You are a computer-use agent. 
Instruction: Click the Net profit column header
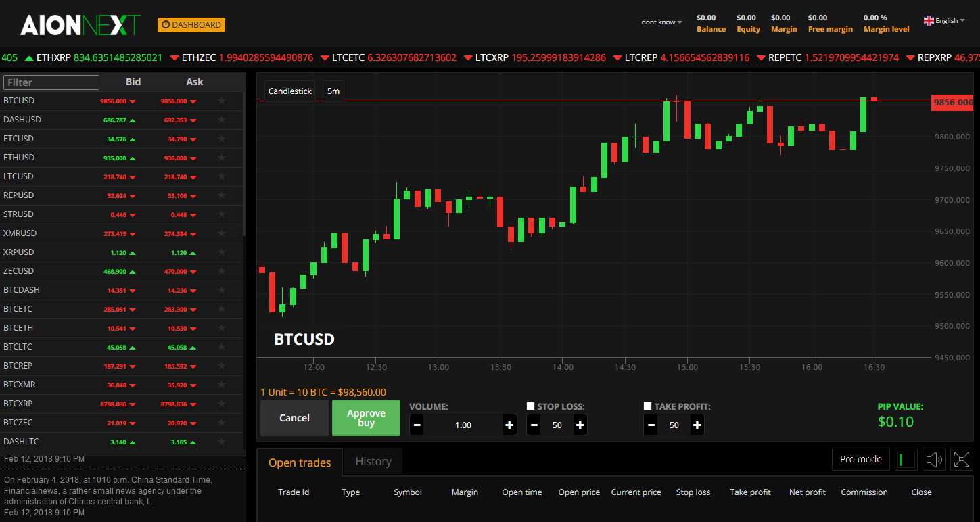coord(808,492)
